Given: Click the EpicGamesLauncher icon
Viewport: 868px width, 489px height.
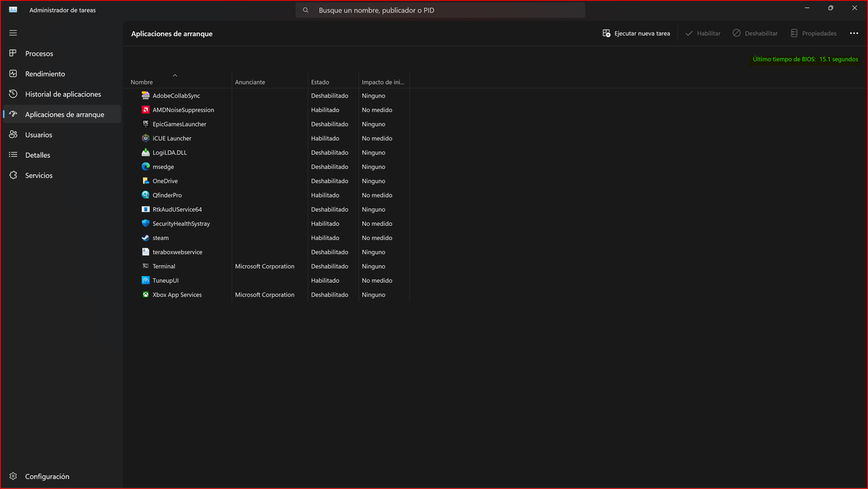Looking at the screenshot, I should 146,124.
